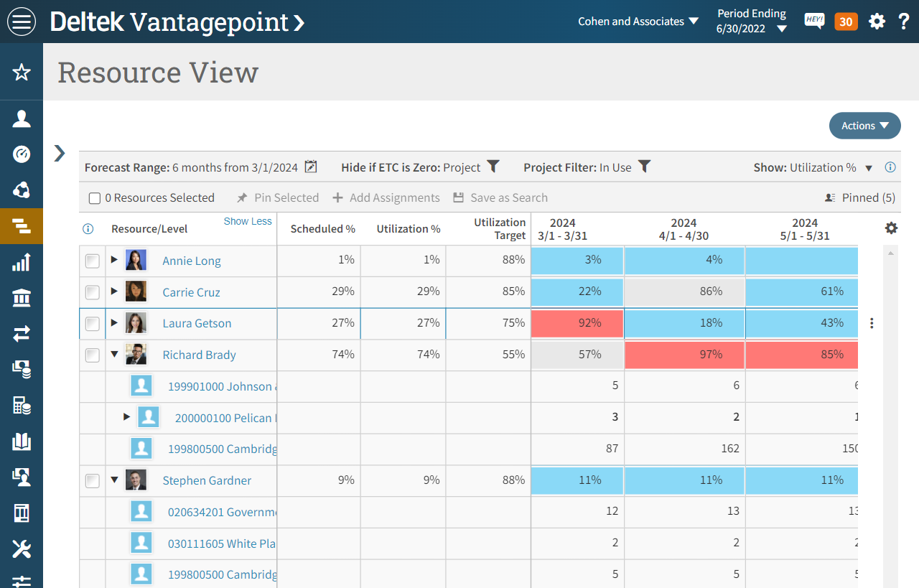The image size is (919, 588).
Task: Select the highlighted Resource Management sidebar icon
Action: [21, 226]
